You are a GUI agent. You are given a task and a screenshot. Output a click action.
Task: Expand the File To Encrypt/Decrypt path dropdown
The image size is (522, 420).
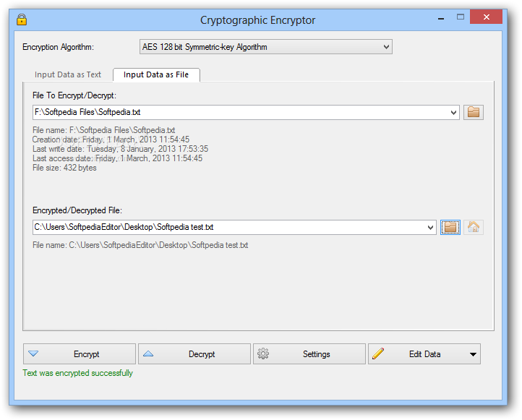(453, 113)
